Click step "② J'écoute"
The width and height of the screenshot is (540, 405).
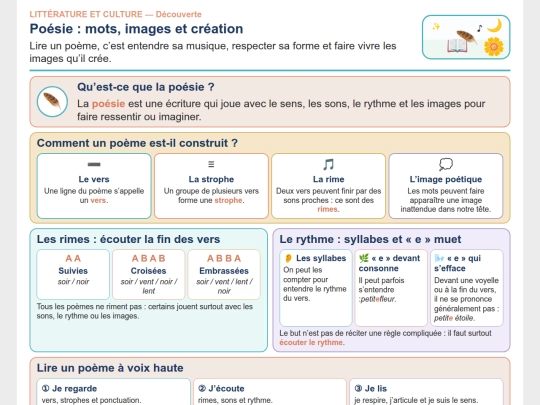point(221,388)
